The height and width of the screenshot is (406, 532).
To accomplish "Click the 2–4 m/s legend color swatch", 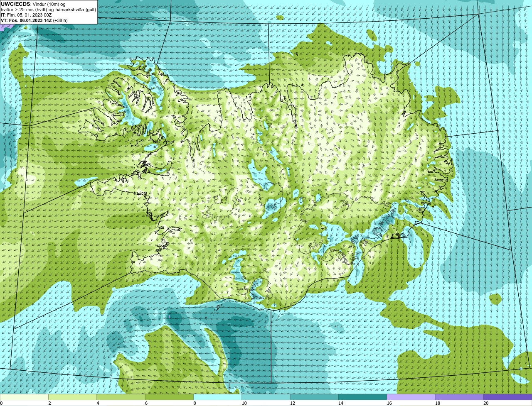I will tap(73, 397).
